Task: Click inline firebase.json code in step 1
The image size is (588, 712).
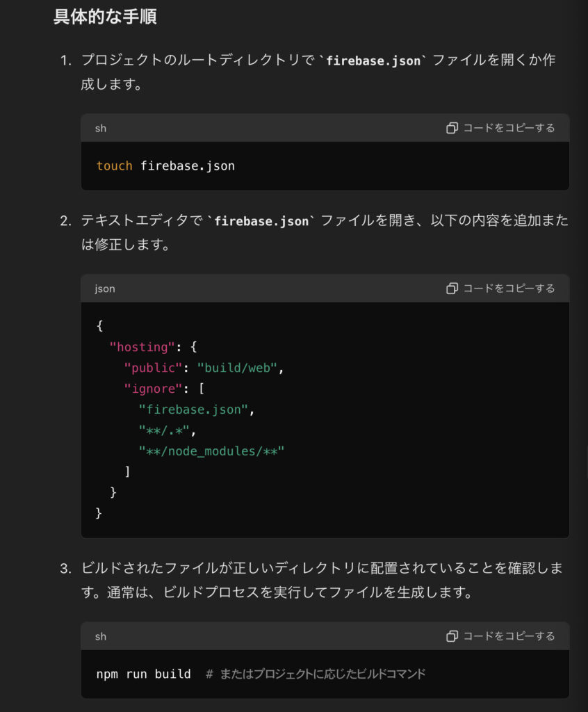Action: [373, 60]
